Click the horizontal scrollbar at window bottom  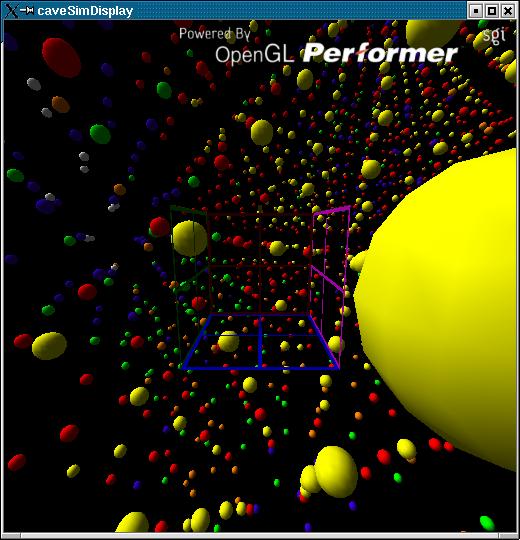tap(260, 536)
